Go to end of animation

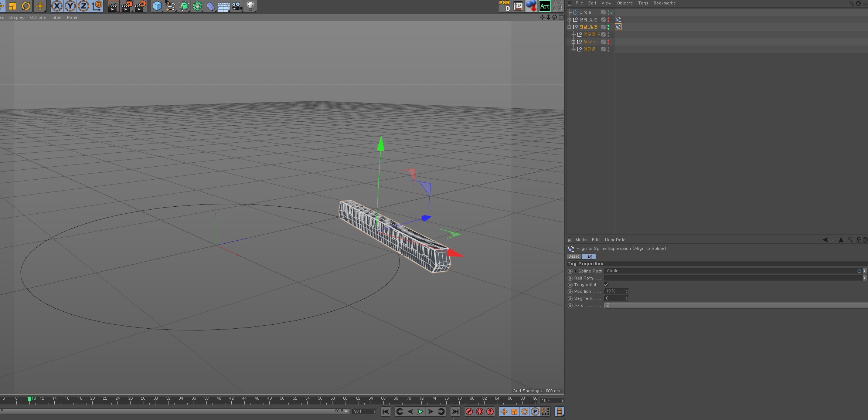tap(455, 411)
